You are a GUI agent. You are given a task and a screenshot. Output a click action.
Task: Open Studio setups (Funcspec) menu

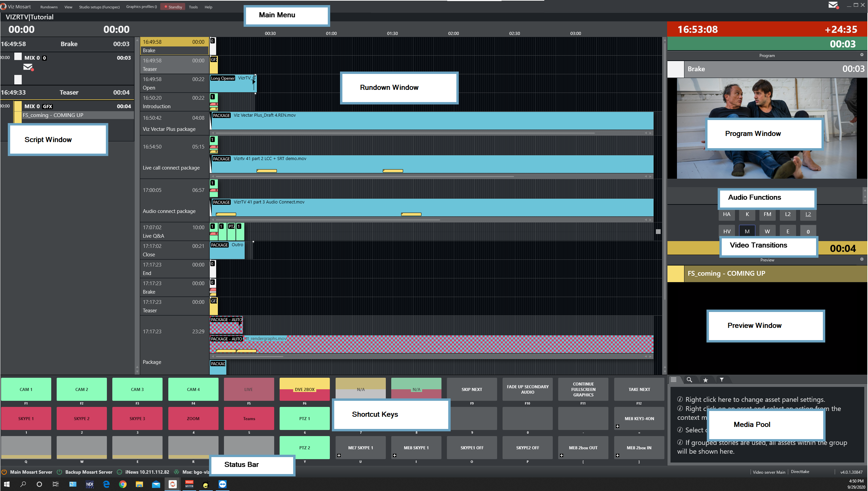point(99,7)
